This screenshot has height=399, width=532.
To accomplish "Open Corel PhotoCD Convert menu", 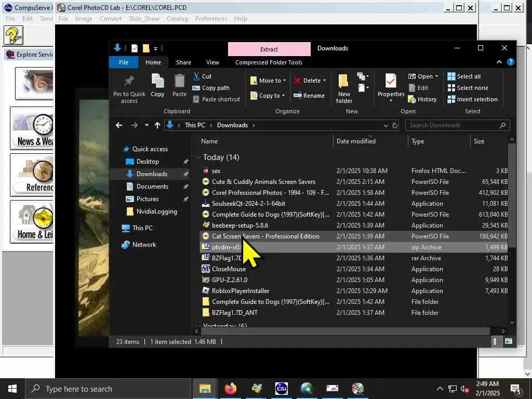I will coord(111,19).
